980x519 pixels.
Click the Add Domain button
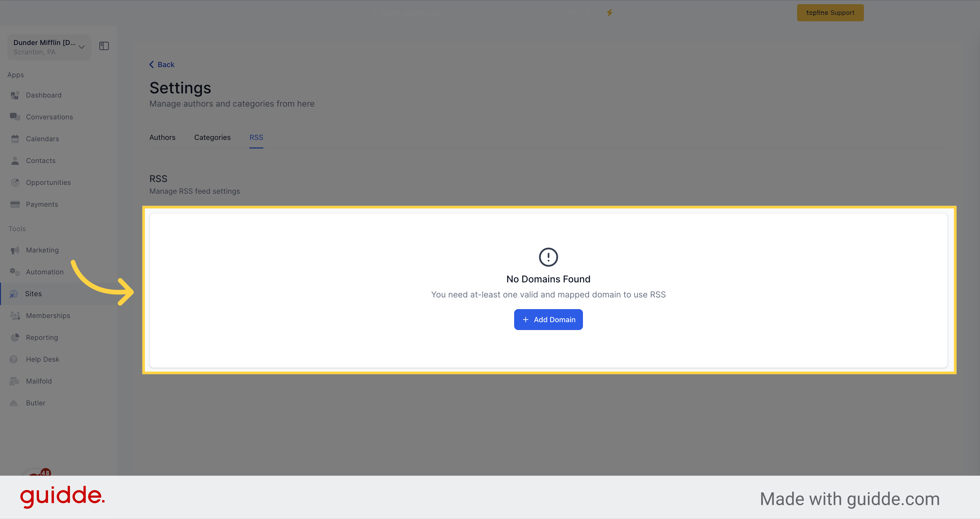[548, 319]
